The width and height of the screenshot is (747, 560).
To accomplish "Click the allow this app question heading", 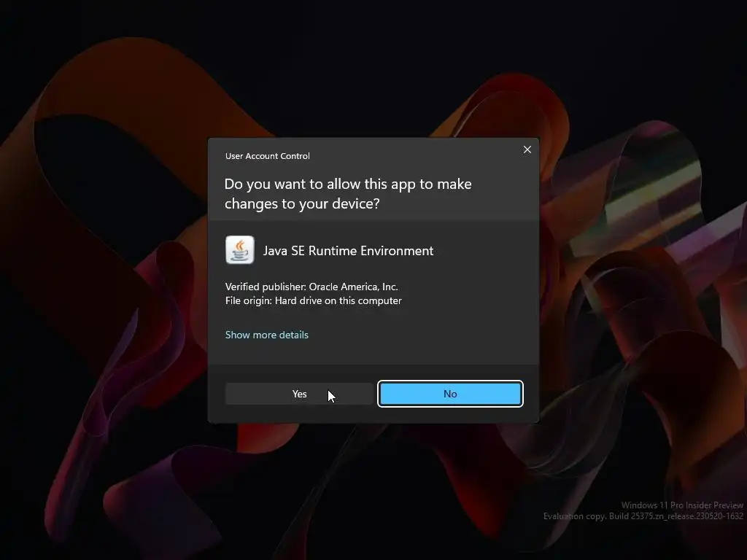I will pyautogui.click(x=348, y=193).
